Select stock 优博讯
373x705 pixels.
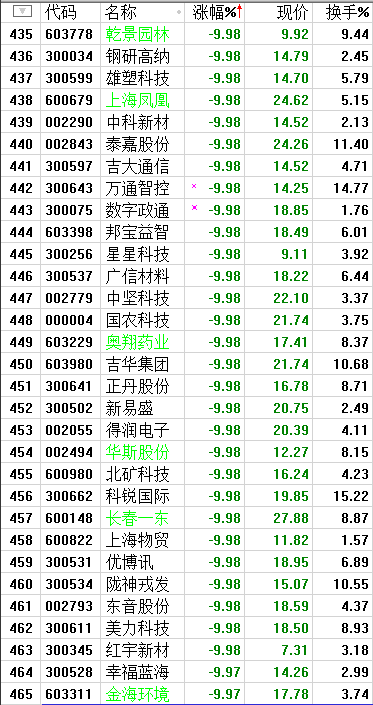pos(129,563)
